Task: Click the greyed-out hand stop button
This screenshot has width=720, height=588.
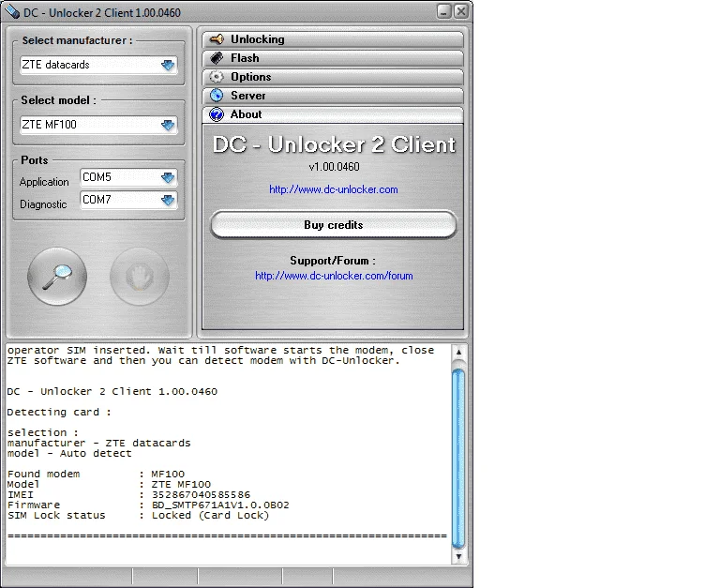Action: (x=140, y=277)
